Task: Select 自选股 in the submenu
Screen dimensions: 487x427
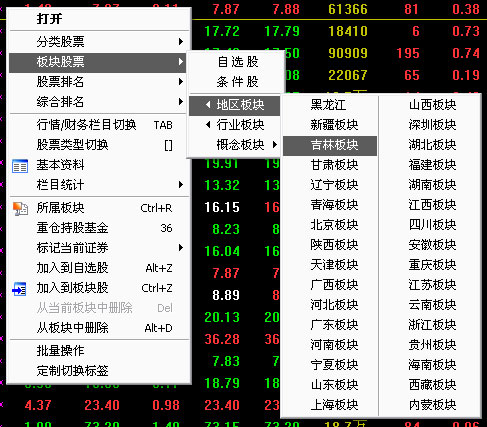Action: point(237,62)
